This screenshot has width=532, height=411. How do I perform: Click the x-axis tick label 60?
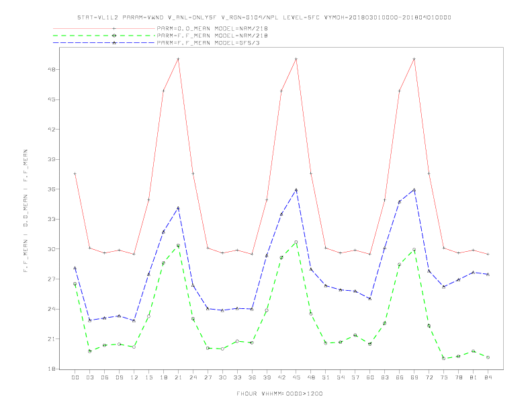[370, 377]
